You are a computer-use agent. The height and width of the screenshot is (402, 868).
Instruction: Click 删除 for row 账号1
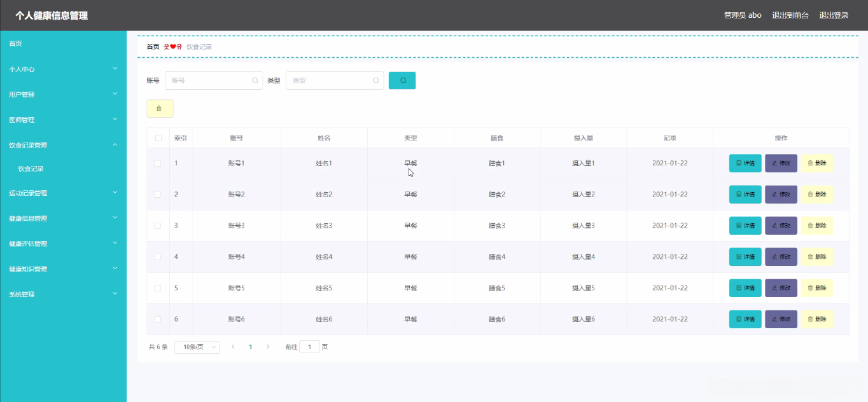coord(816,163)
